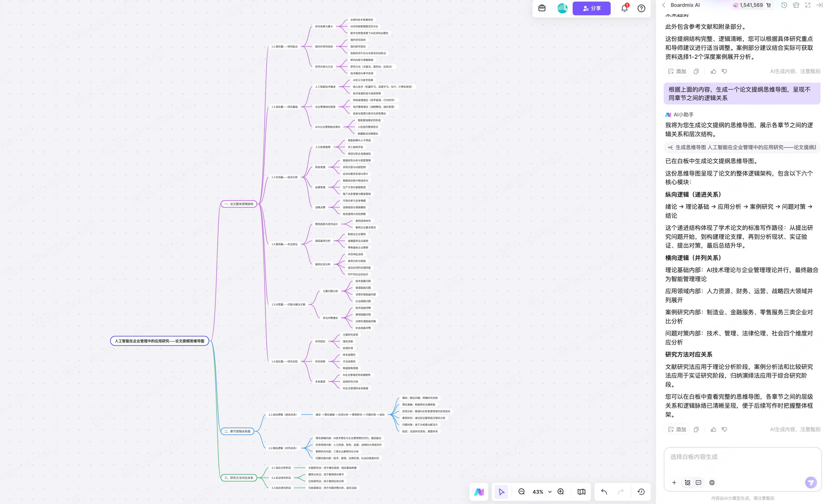
Task: Open the help question mark
Action: pyautogui.click(x=641, y=8)
